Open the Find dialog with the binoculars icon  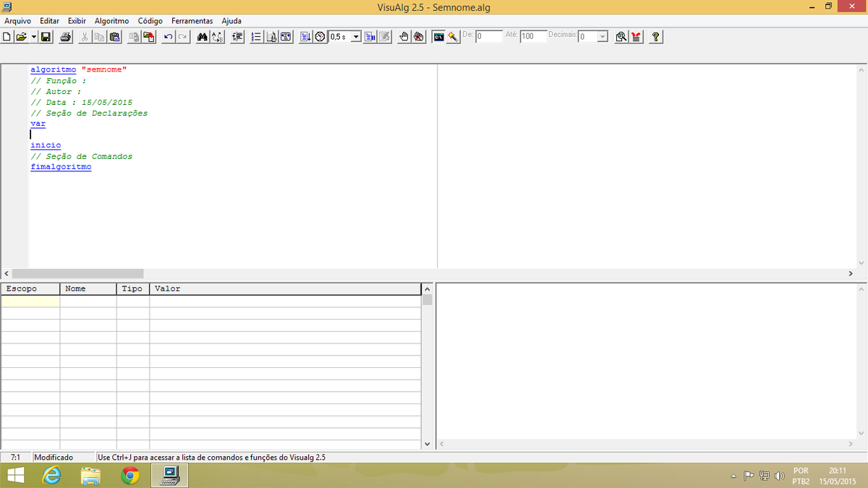point(202,36)
